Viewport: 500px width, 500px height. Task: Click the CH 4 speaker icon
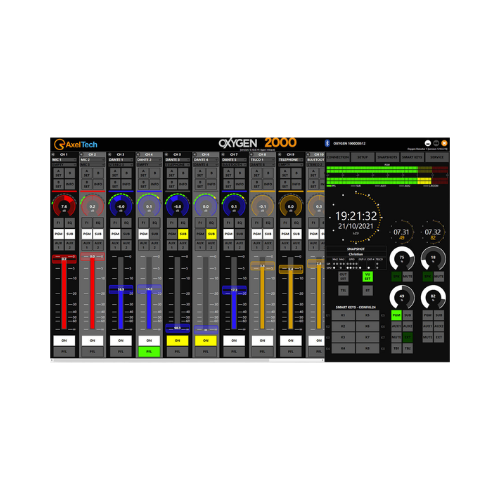pyautogui.click(x=138, y=155)
